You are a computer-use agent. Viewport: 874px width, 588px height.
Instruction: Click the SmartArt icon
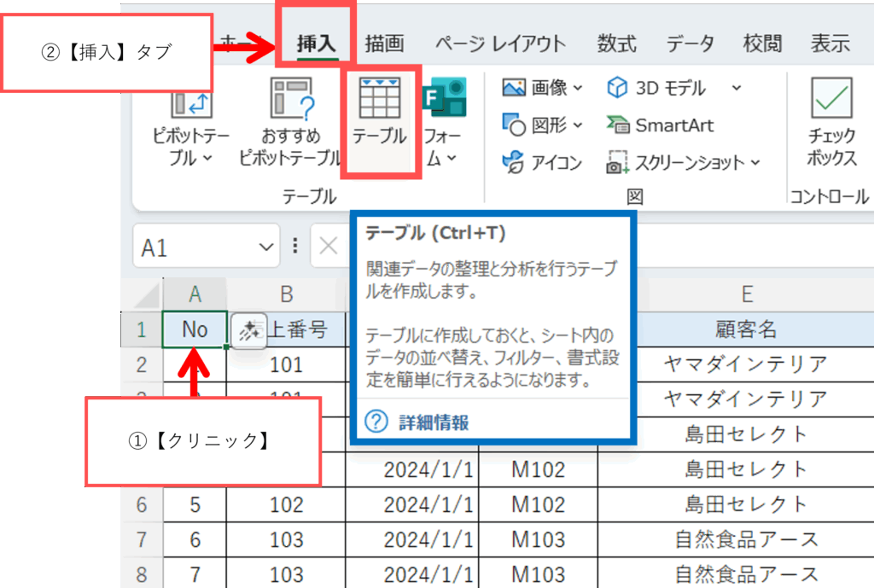pos(660,125)
